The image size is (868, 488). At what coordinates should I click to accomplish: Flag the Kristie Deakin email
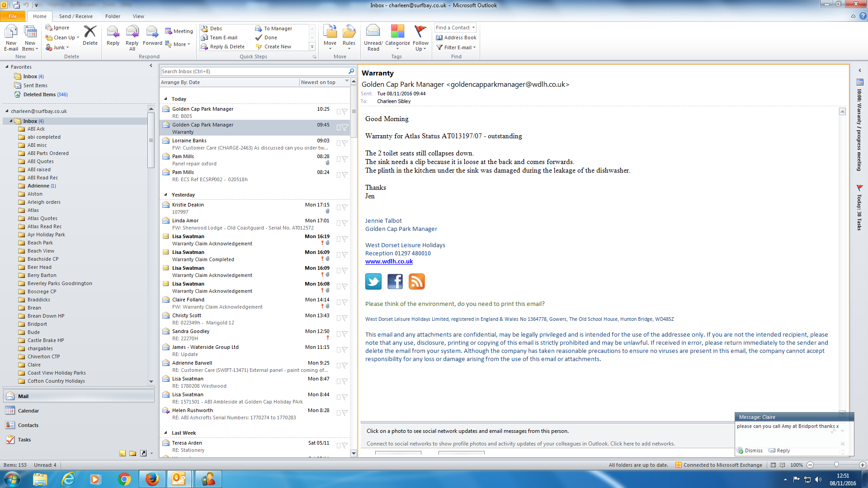click(344, 207)
